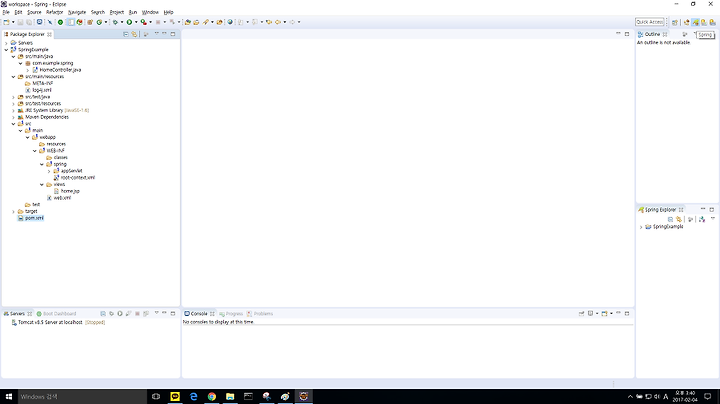Click the New file toolbar icon
The width and height of the screenshot is (720, 404).
pos(6,22)
